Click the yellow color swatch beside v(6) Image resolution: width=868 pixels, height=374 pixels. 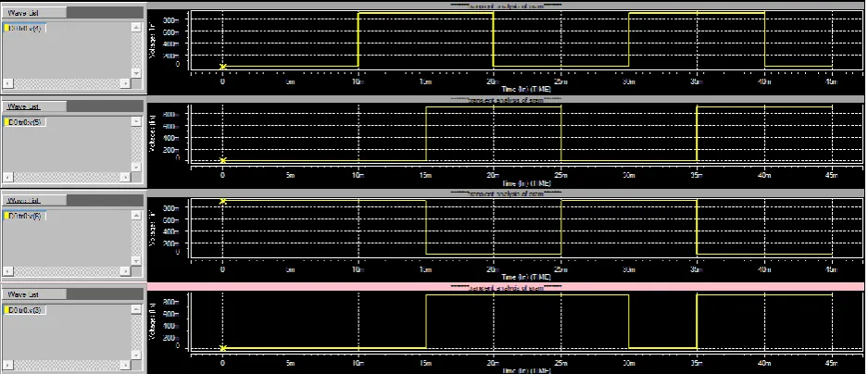click(x=6, y=217)
